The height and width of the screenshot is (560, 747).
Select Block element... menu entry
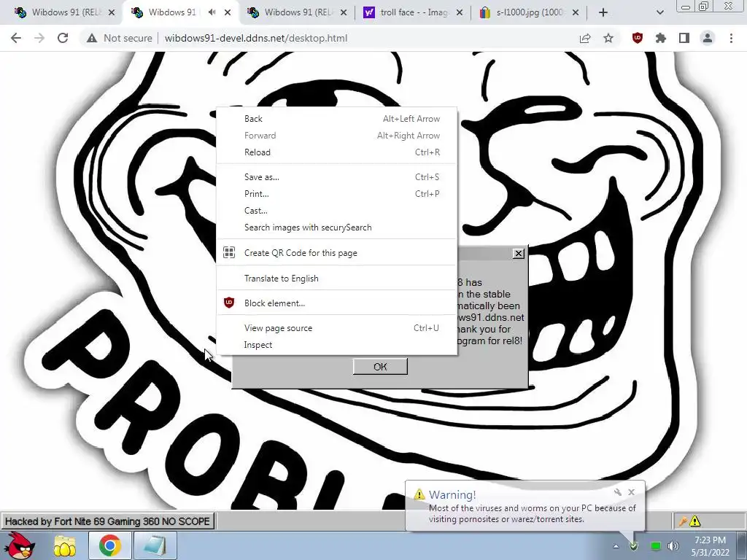[x=337, y=303]
